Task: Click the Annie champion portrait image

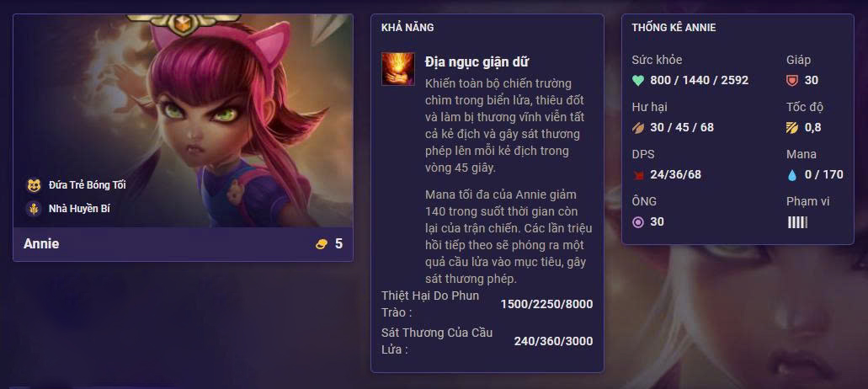Action: [183, 120]
